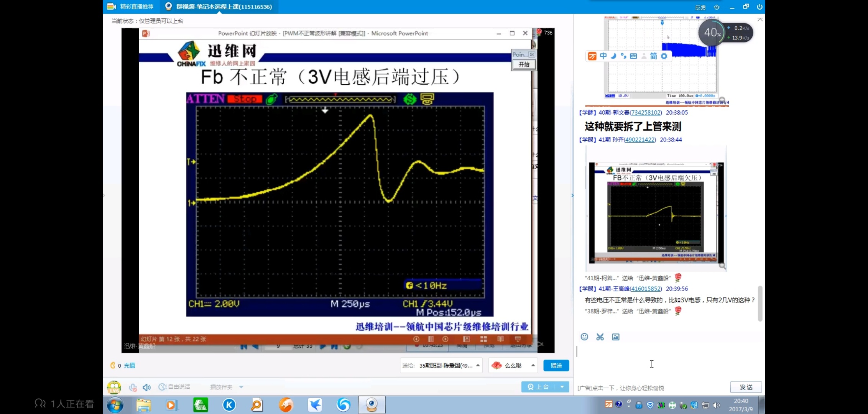The image size is (868, 414).
Task: Click the speaker volume icon in toolbar
Action: [146, 387]
